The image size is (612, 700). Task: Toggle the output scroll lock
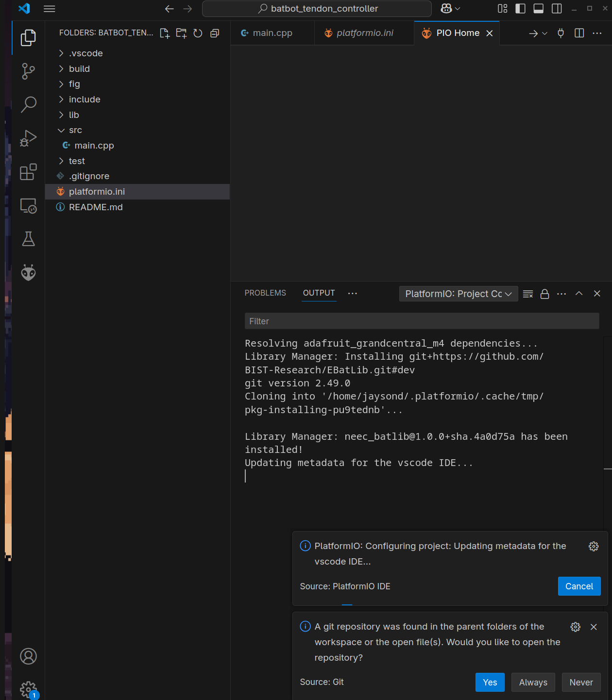click(x=545, y=294)
